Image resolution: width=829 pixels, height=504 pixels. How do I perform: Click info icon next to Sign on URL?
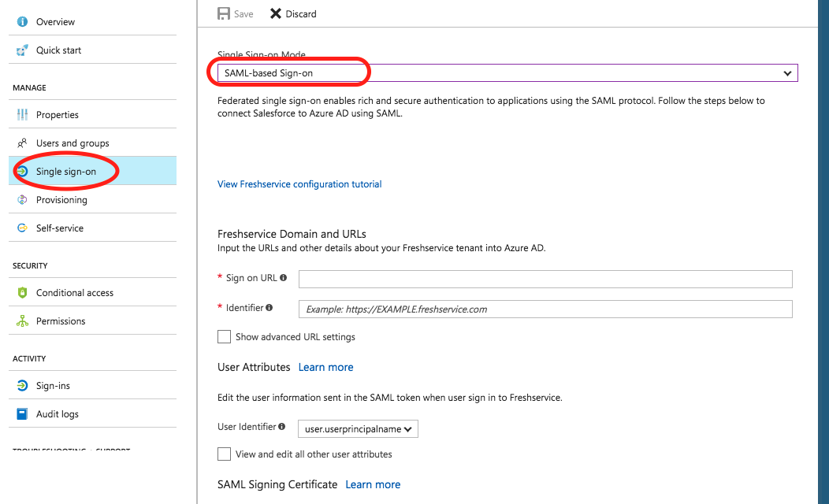pos(284,278)
